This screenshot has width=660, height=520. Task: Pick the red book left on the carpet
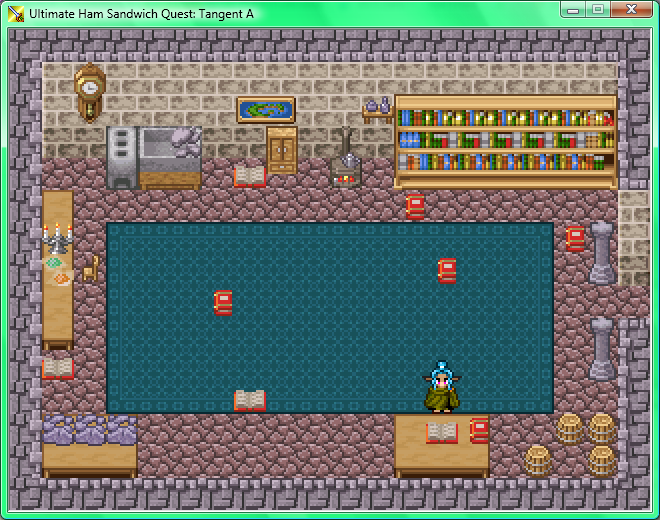click(x=223, y=302)
